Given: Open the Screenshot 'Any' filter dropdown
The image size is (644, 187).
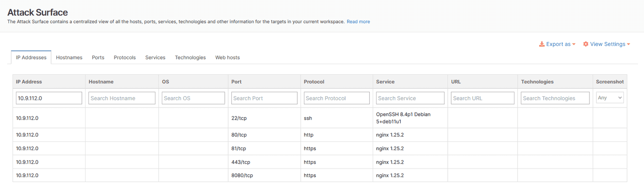Looking at the screenshot, I should click(610, 98).
